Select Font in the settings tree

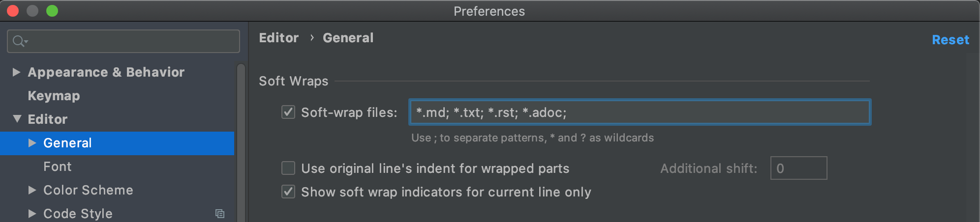[58, 166]
